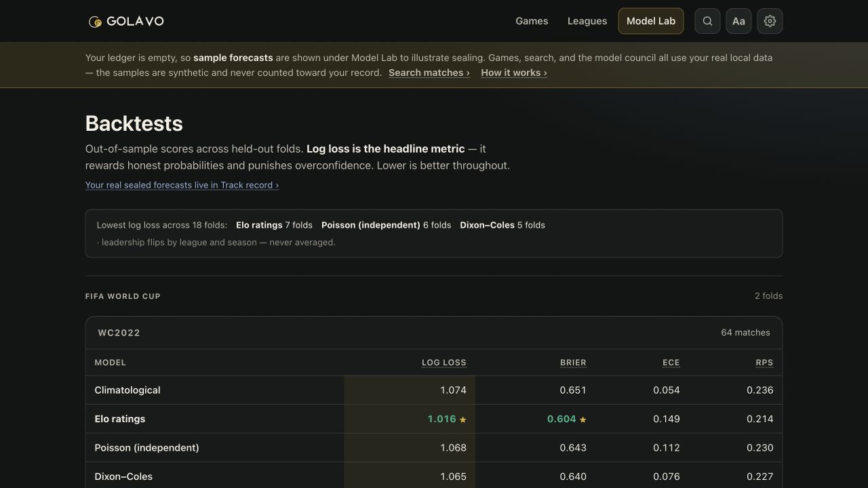Click Poisson RPS value 0.230
Viewport: 868px width, 488px height.
pos(760,448)
